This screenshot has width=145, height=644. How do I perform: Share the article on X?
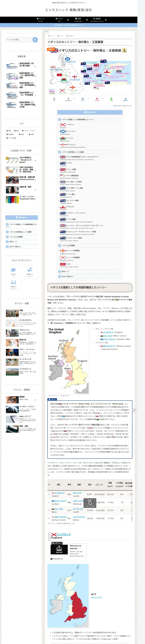pos(54,99)
